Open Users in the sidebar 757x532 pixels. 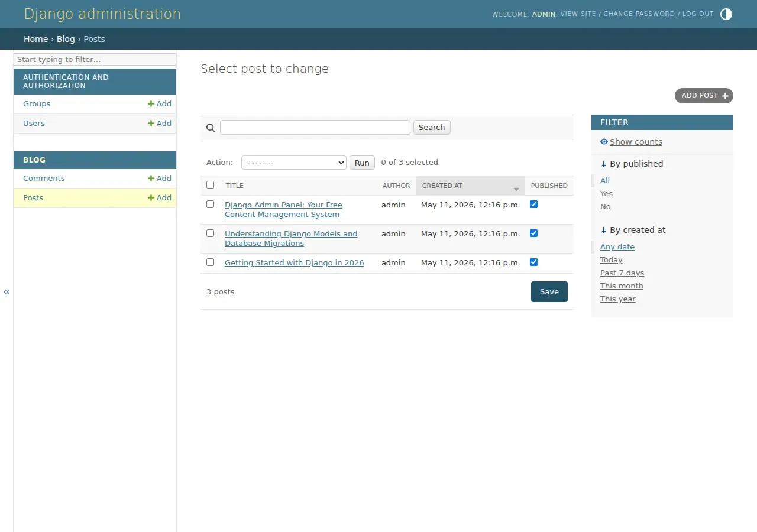(x=34, y=123)
